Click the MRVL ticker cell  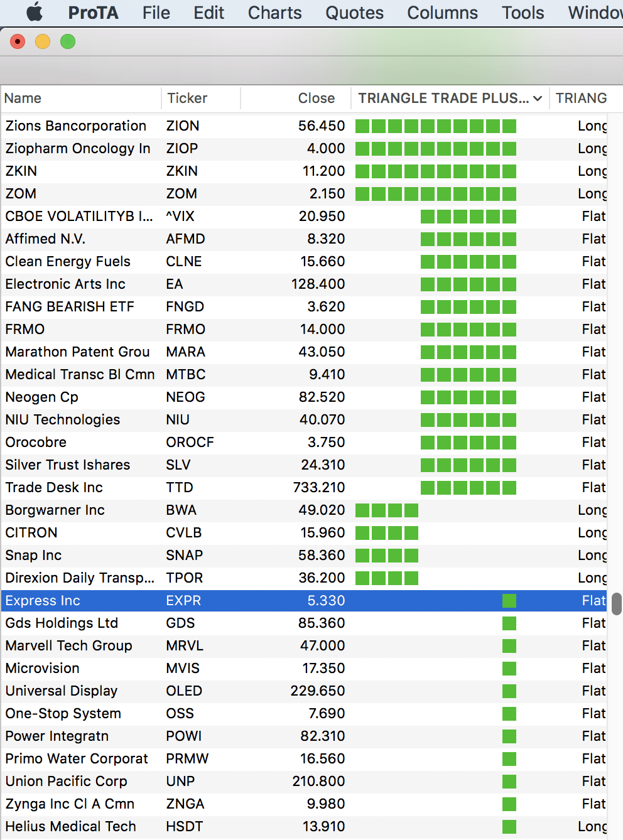tap(184, 645)
